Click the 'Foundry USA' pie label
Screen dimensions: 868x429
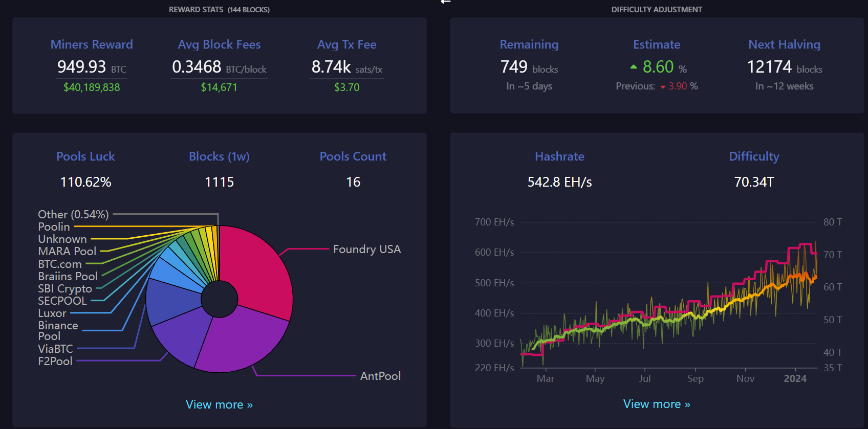point(367,249)
